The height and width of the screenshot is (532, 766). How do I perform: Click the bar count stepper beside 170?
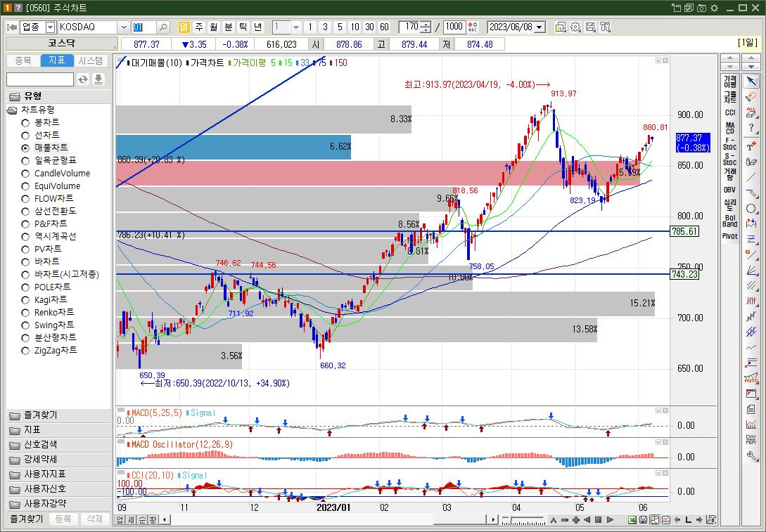tap(426, 27)
